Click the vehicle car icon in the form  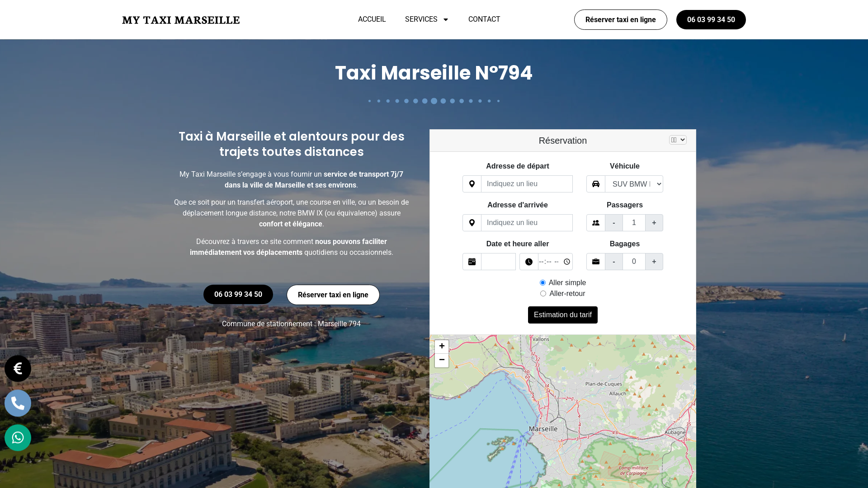pos(595,184)
